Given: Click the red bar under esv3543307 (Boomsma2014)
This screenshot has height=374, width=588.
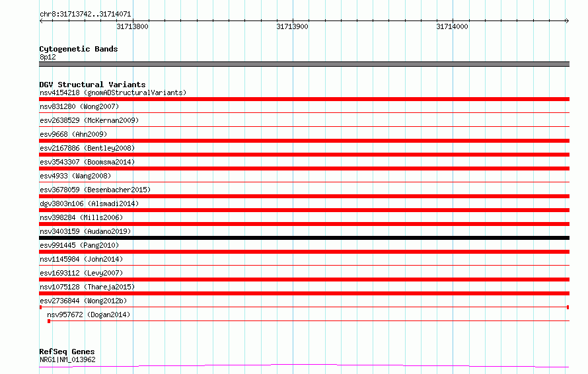Looking at the screenshot, I should [x=304, y=168].
